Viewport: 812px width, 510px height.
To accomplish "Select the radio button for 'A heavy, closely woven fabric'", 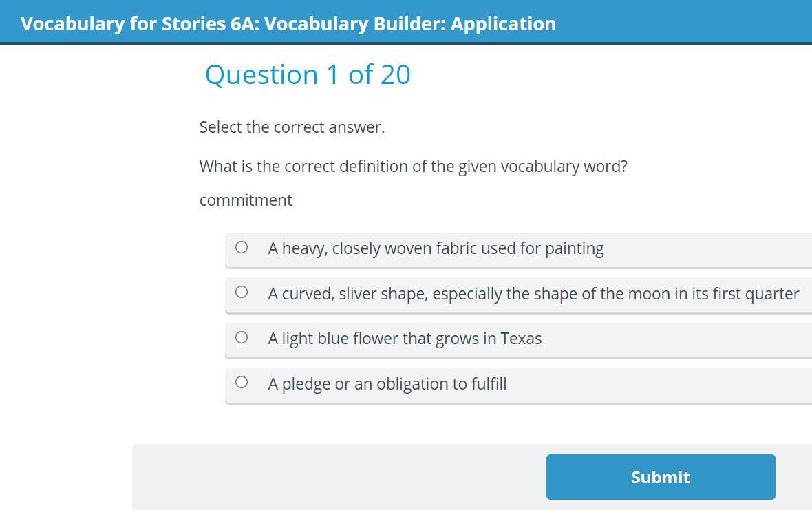I will coord(242,247).
